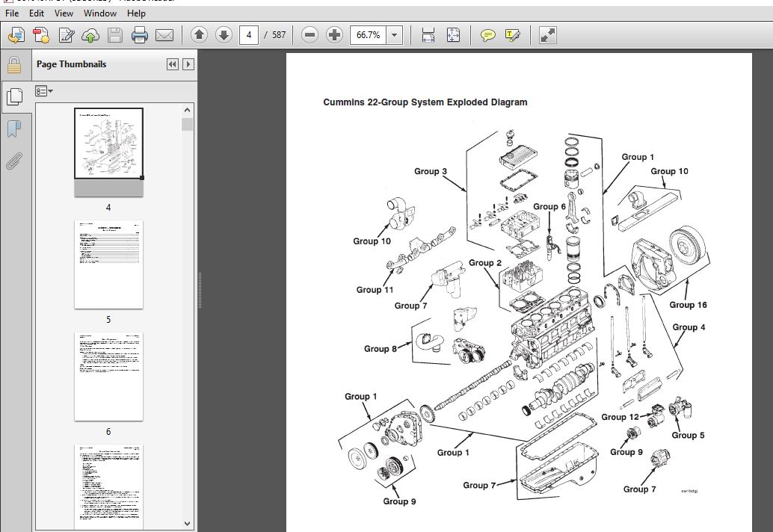Screen dimensions: 773x532
Task: Open the Attachments paperclip icon
Action: [14, 161]
